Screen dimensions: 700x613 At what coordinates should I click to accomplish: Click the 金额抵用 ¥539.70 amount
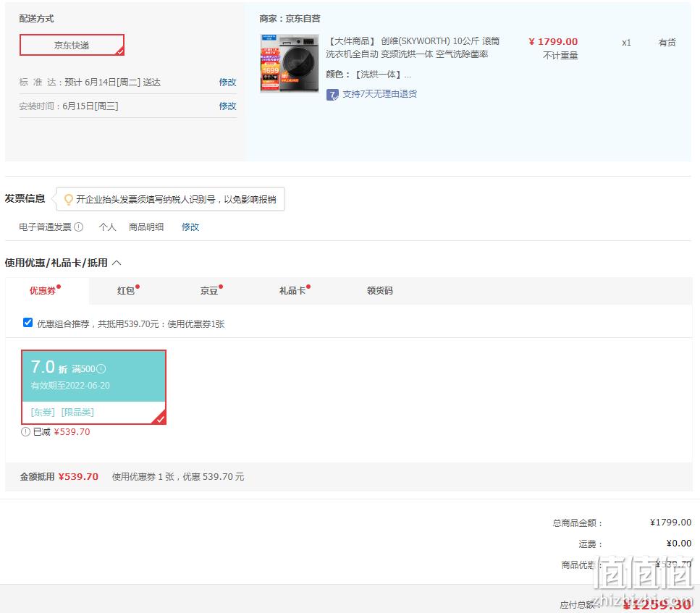(78, 476)
